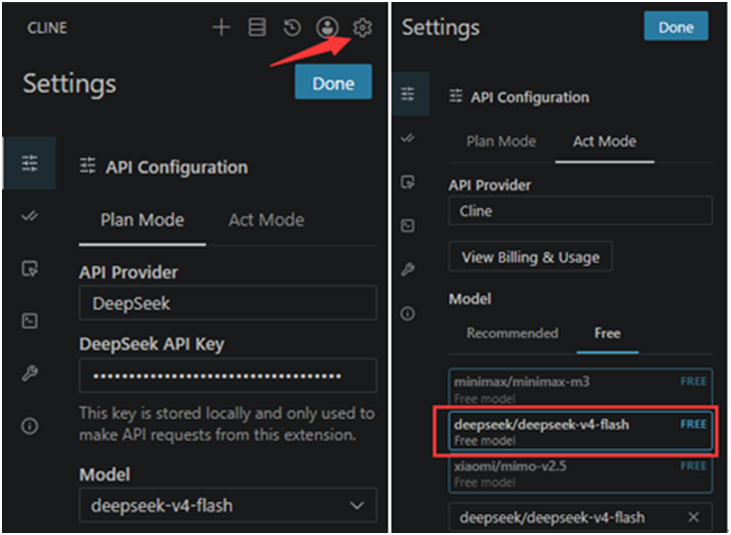Screen dimensions: 731x535
Task: Open the API Provider dropdown showing Cline
Action: pyautogui.click(x=580, y=211)
